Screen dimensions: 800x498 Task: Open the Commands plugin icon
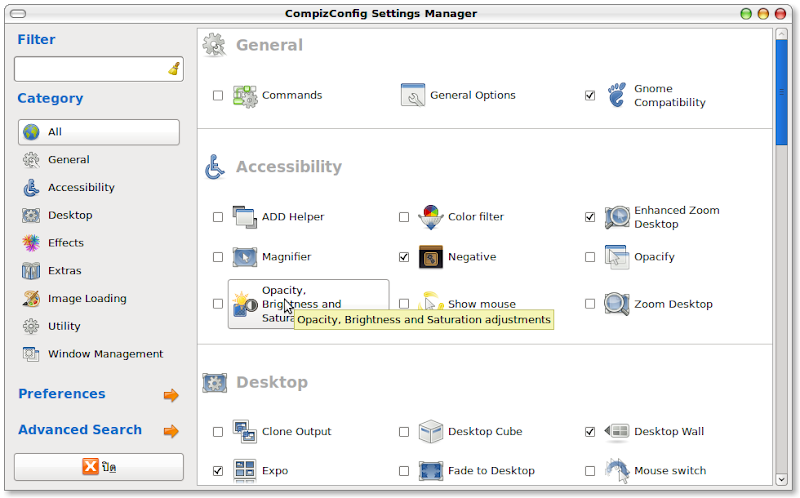[x=245, y=95]
